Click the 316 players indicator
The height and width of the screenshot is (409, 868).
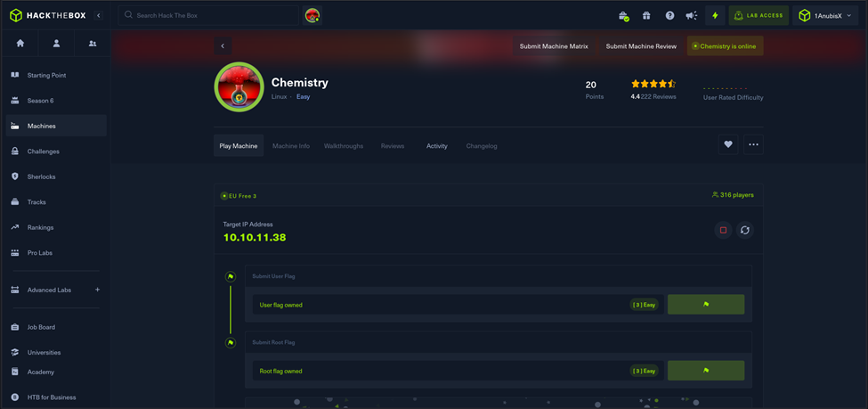pyautogui.click(x=733, y=195)
